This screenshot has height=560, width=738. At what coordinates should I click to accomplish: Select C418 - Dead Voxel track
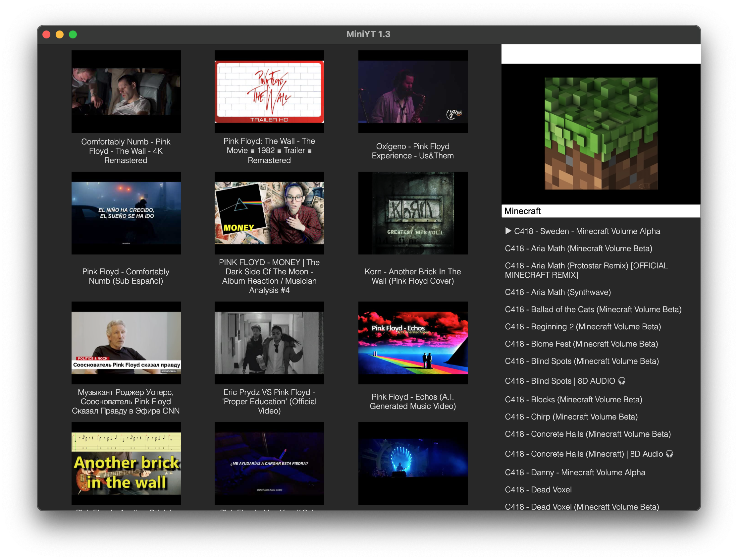tap(538, 489)
